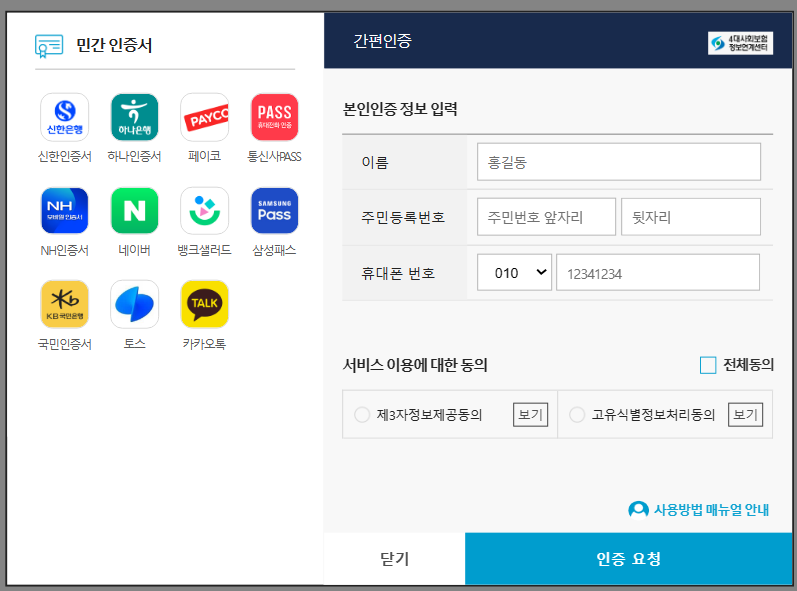Click the user icon beside 사용방법 매뉴얼 안내
The width and height of the screenshot is (797, 591).
point(638,509)
